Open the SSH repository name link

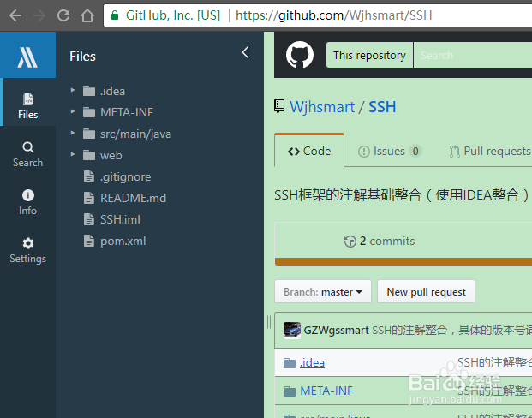tap(382, 107)
